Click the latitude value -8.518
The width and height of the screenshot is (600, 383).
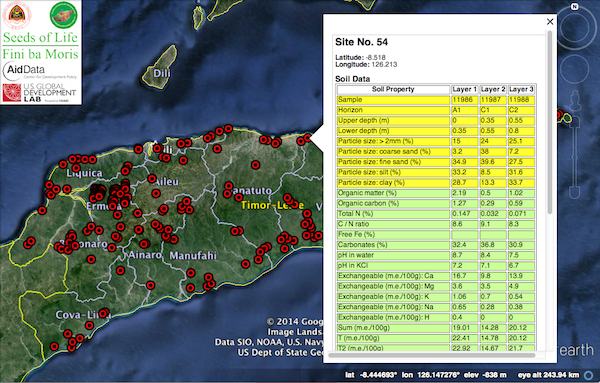click(376, 57)
